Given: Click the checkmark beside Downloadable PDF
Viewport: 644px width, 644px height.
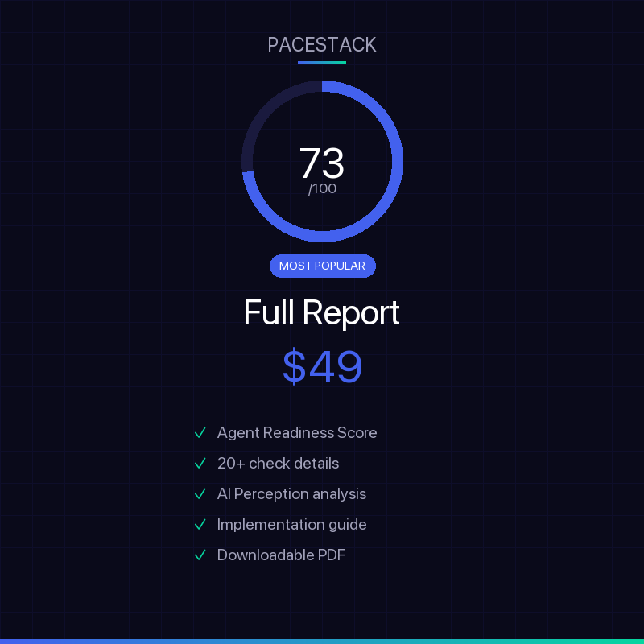Looking at the screenshot, I should coord(200,555).
